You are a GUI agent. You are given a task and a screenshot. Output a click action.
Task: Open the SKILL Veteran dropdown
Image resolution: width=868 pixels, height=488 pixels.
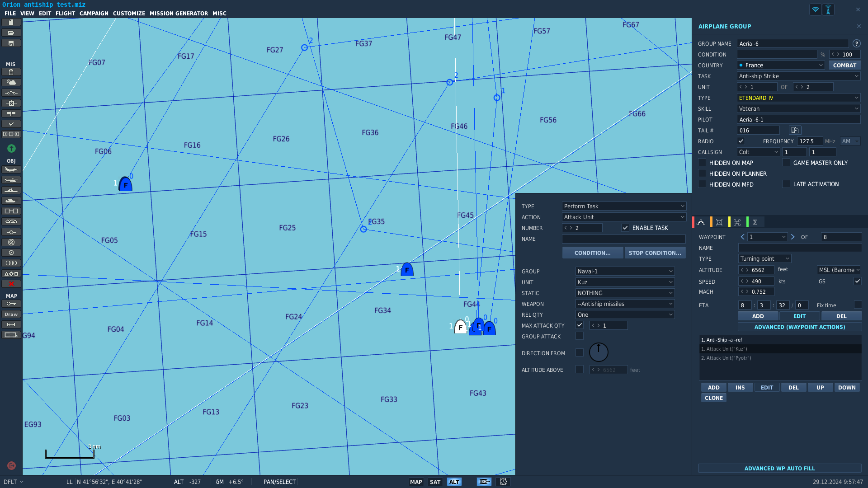point(799,108)
